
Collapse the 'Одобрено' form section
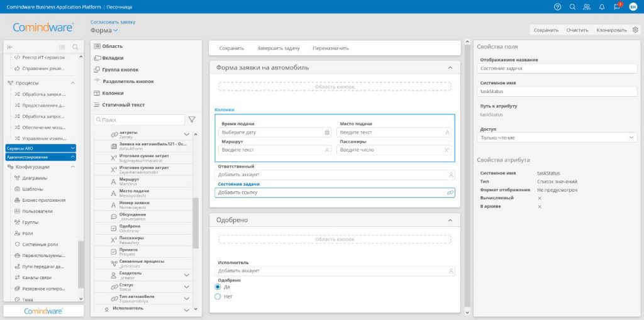[450, 220]
